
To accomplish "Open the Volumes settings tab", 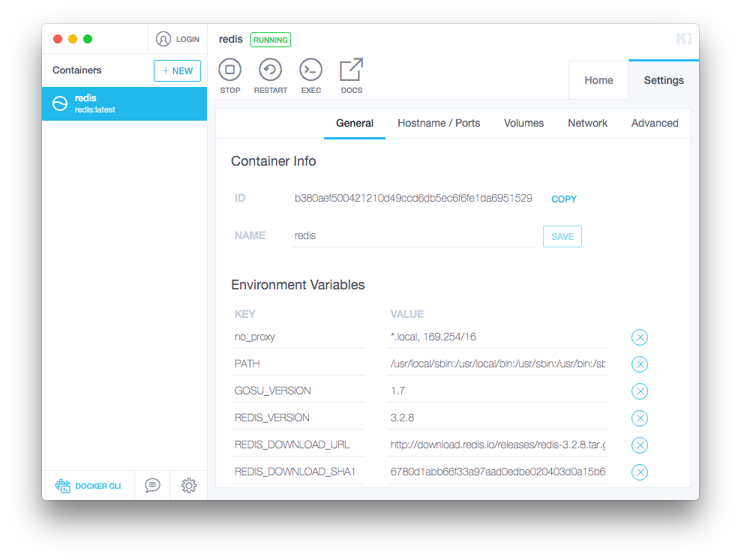I will [523, 123].
